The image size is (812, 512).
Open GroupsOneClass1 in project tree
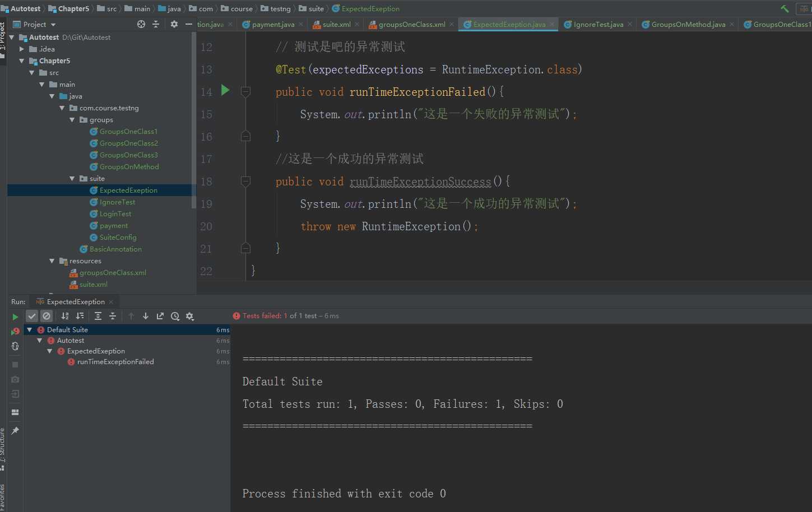128,131
